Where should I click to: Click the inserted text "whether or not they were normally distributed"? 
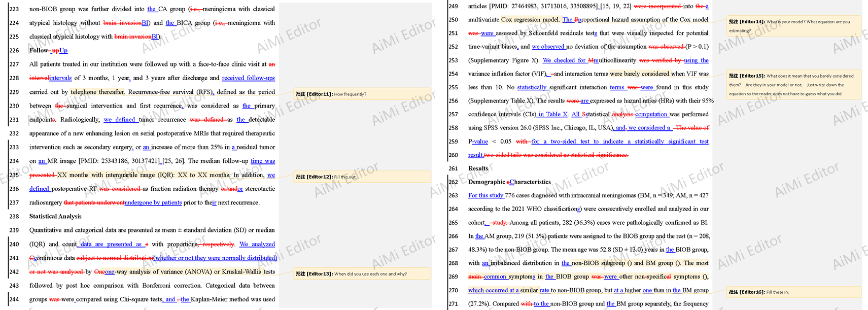click(216, 258)
